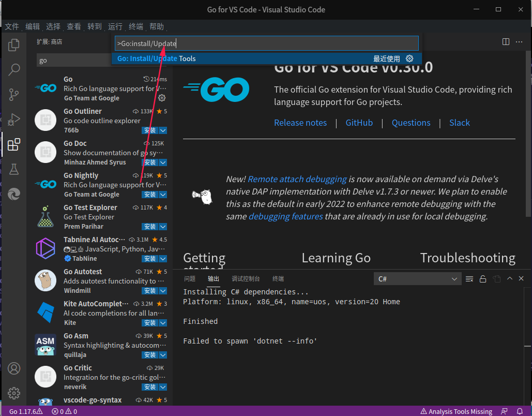Viewport: 532px width, 416px height.
Task: Click the extensions search box containing go
Action: pyautogui.click(x=74, y=61)
